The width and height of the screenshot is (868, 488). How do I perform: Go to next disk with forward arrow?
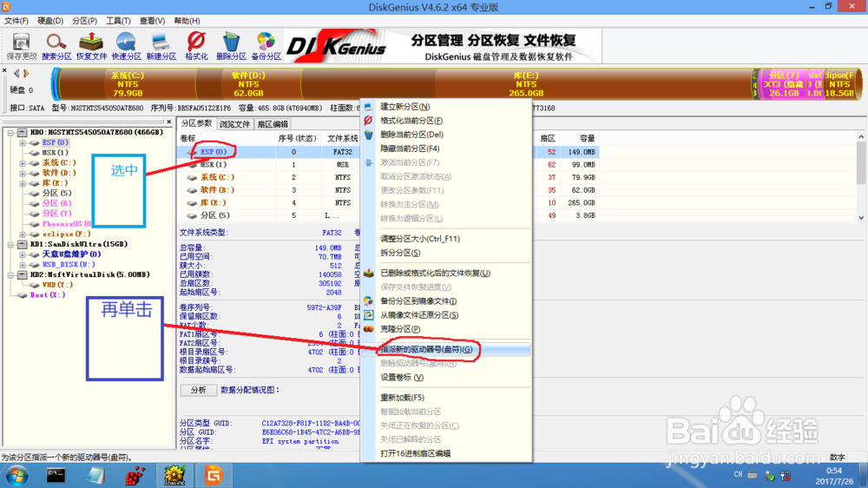(x=26, y=73)
